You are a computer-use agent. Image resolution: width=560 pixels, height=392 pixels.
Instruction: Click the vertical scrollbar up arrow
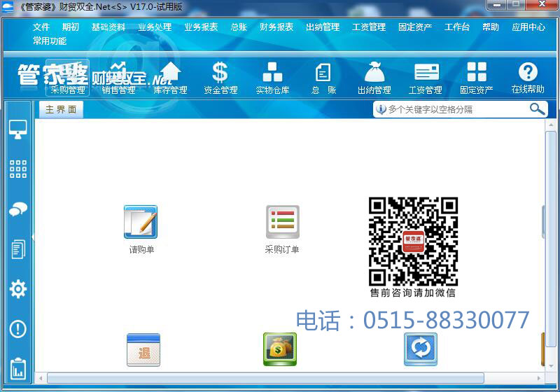point(550,125)
